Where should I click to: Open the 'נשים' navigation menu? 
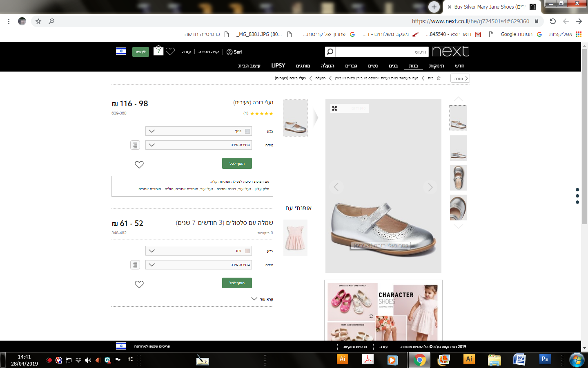click(373, 66)
